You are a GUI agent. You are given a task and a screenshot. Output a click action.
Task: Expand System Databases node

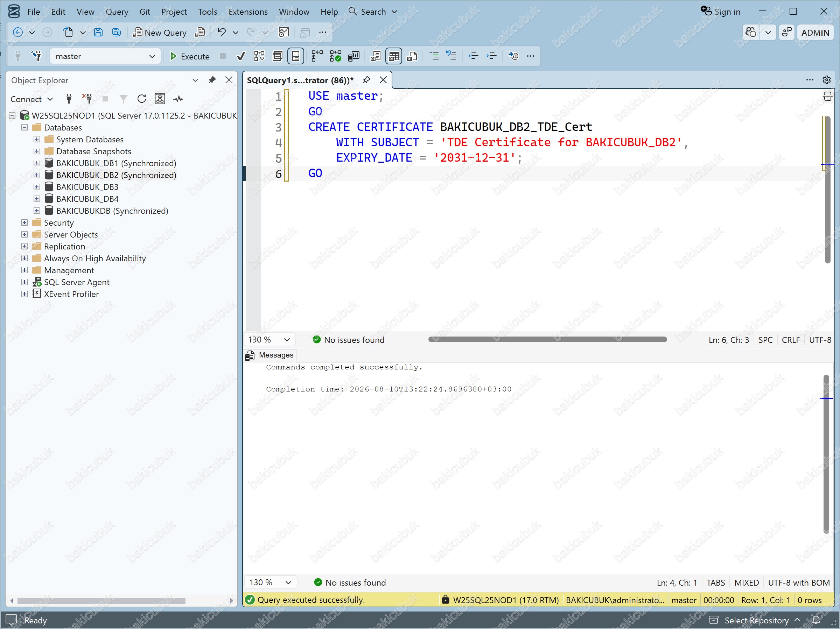[x=37, y=139]
